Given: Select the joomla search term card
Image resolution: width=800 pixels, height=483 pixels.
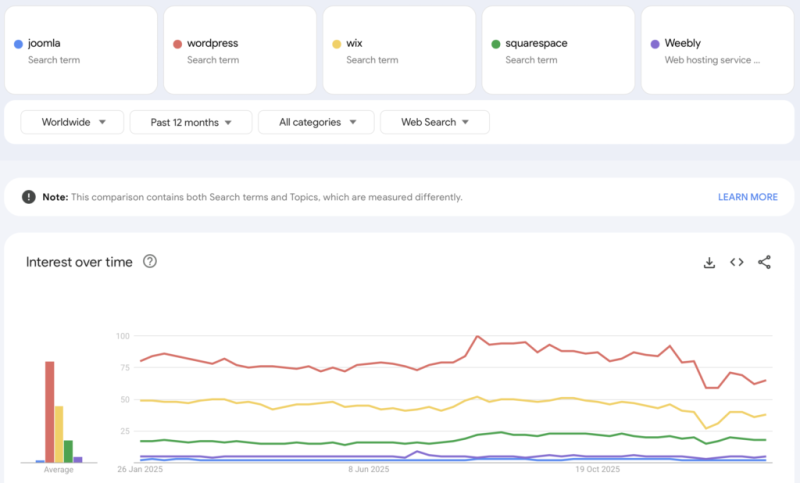Looking at the screenshot, I should point(81,50).
